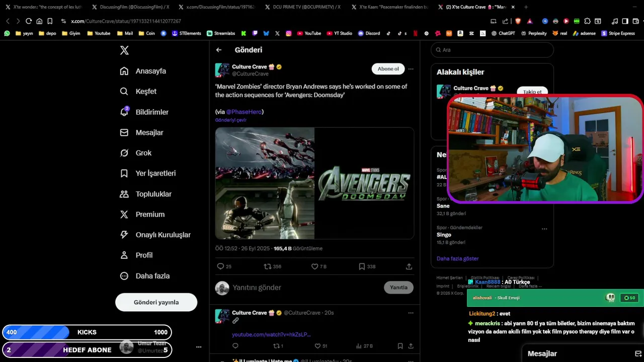Viewport: 644px width, 362px height.
Task: Open ChatGPT bookmark
Action: (x=503, y=33)
